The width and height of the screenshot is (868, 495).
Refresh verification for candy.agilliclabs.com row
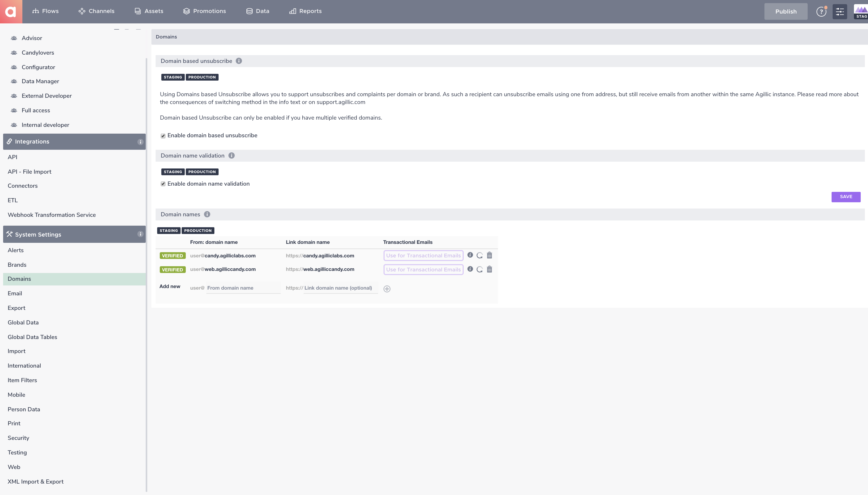point(480,255)
